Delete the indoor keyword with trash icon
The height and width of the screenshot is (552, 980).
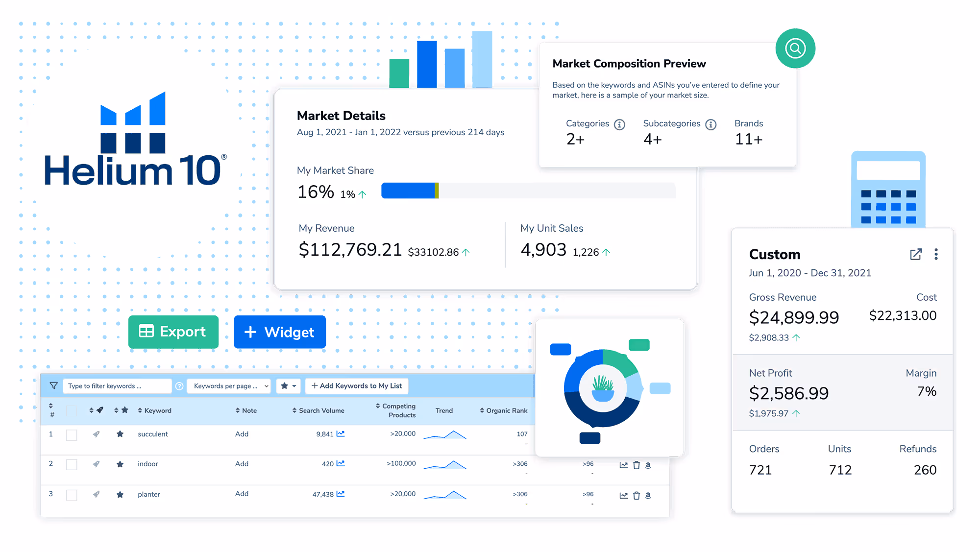[x=637, y=465]
